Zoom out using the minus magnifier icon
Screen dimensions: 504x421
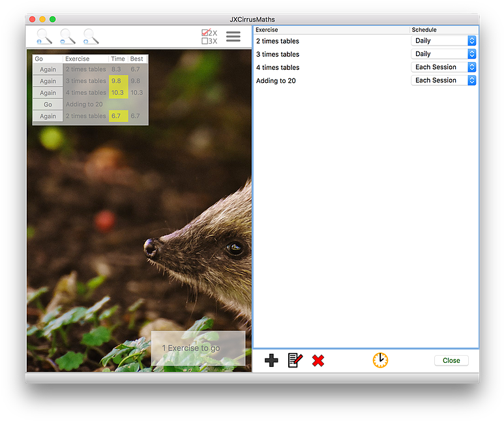[68, 37]
